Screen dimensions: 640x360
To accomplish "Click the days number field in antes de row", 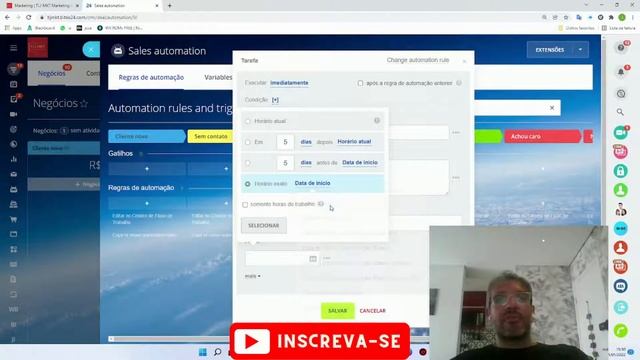I will tap(285, 163).
